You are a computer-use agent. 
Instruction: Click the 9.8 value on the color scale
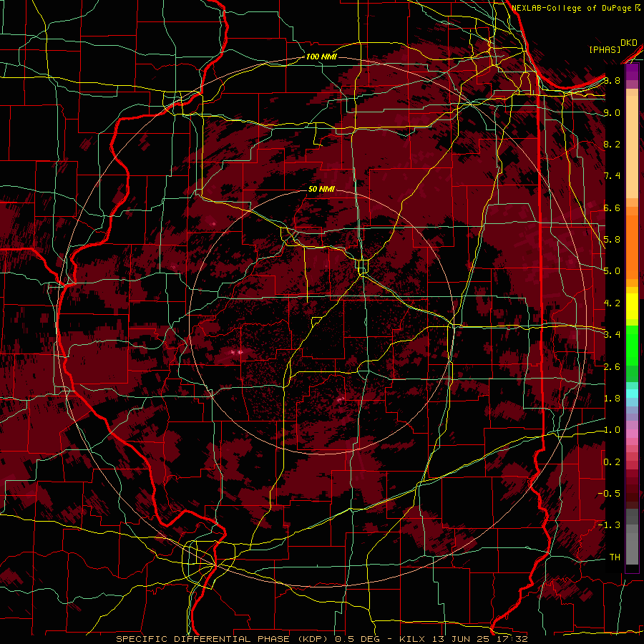(x=612, y=80)
